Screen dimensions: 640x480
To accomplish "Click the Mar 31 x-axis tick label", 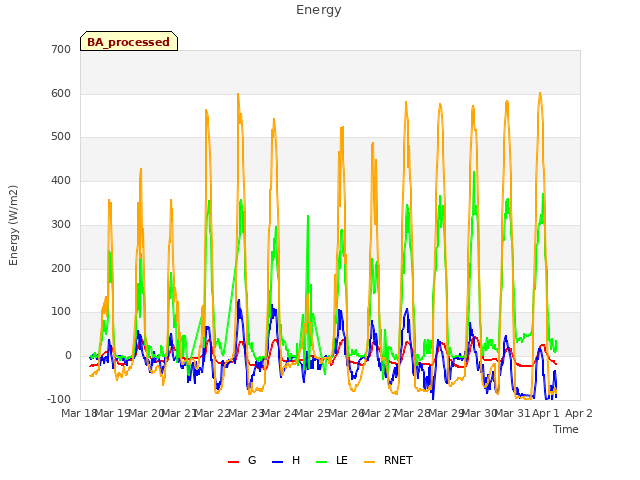I will pos(512,413).
